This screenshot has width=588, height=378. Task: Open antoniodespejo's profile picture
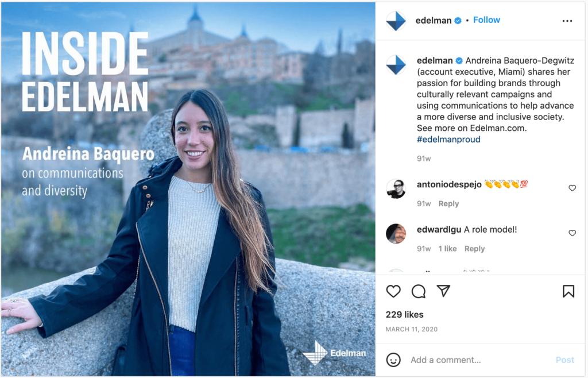pos(396,188)
